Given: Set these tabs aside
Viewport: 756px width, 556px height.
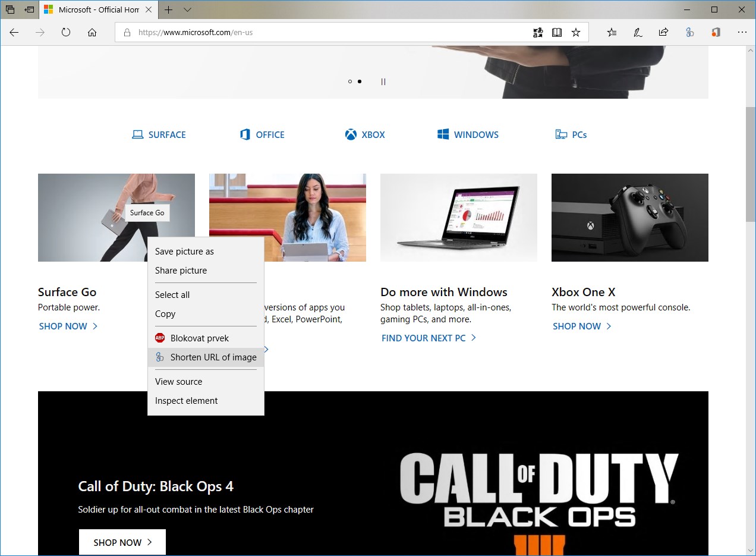Looking at the screenshot, I should coord(29,10).
